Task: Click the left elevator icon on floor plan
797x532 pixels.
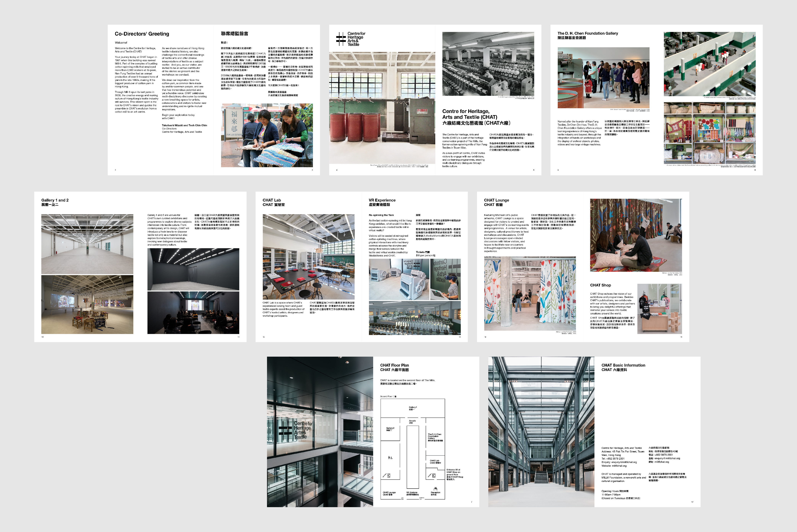Action: coord(389,476)
